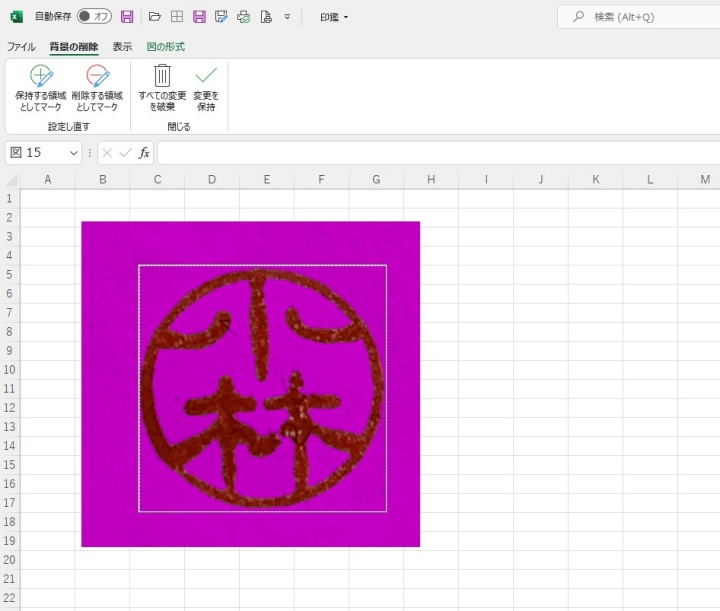Click cell A1 in the worksheet
Screen dimensions: 720x611
(48, 198)
